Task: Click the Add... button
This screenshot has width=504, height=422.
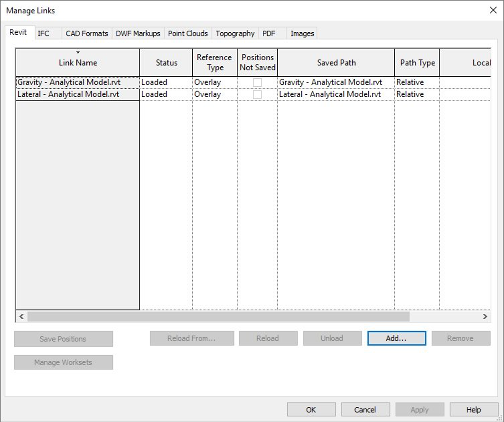Action: click(396, 339)
